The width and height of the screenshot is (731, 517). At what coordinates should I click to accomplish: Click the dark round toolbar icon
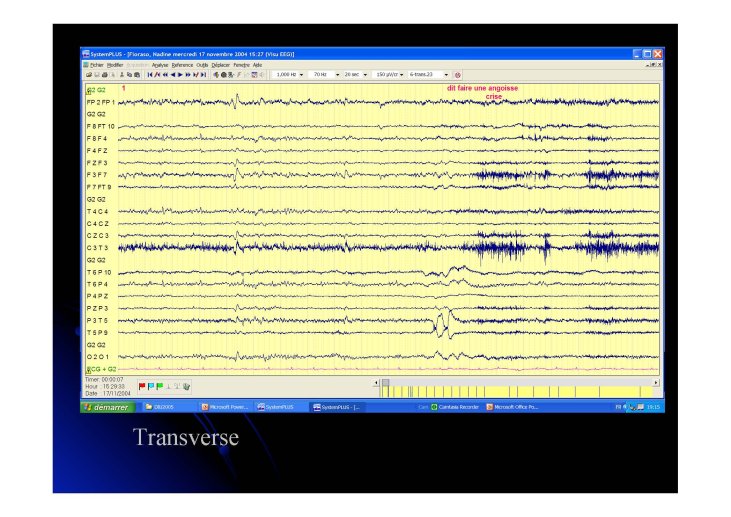(x=224, y=75)
